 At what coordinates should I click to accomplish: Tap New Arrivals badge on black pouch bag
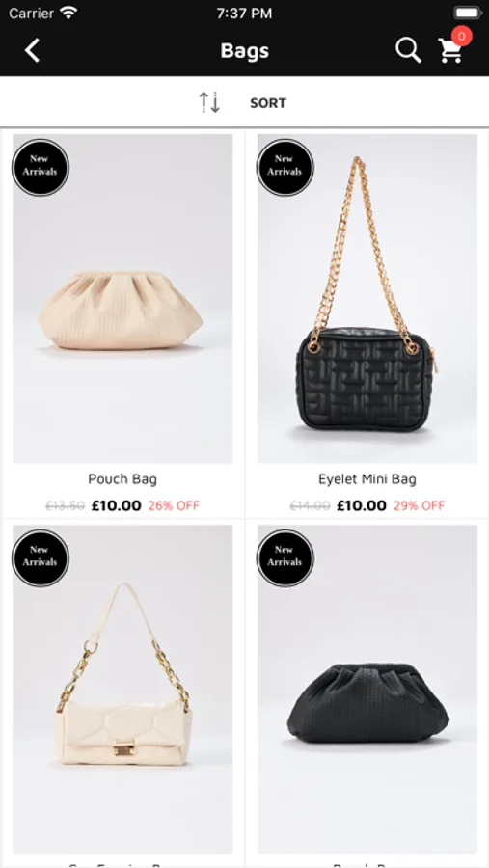coord(285,558)
